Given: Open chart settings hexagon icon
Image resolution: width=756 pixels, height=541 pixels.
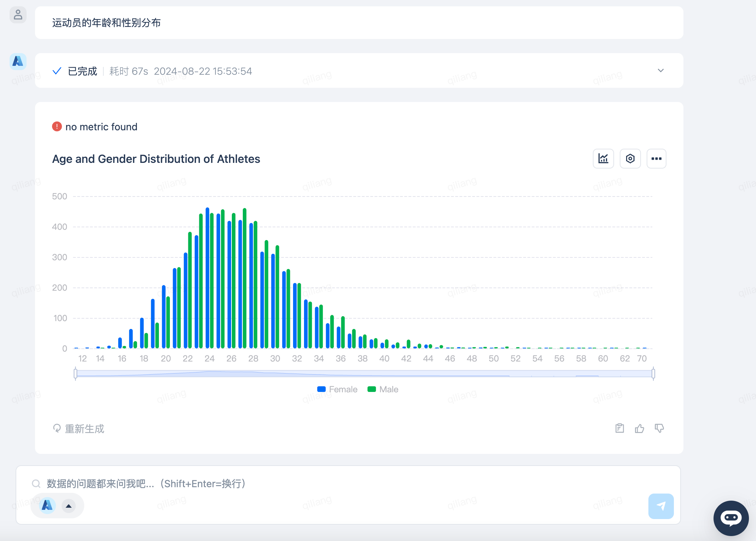Looking at the screenshot, I should [630, 159].
